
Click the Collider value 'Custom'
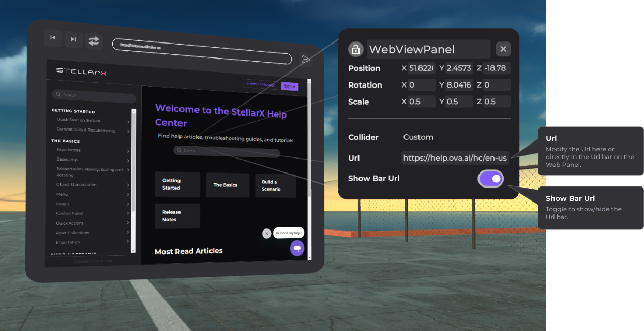(x=418, y=137)
